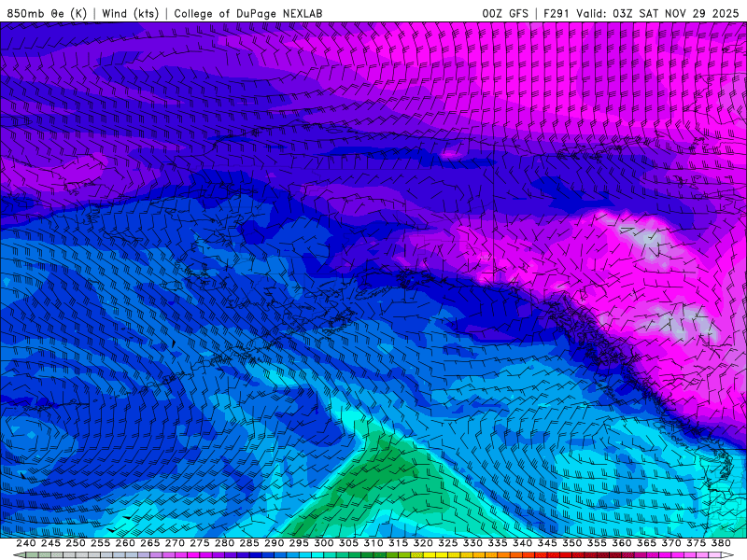Click the '850mb θe (K)' title text
The image size is (747, 560).
(x=47, y=13)
